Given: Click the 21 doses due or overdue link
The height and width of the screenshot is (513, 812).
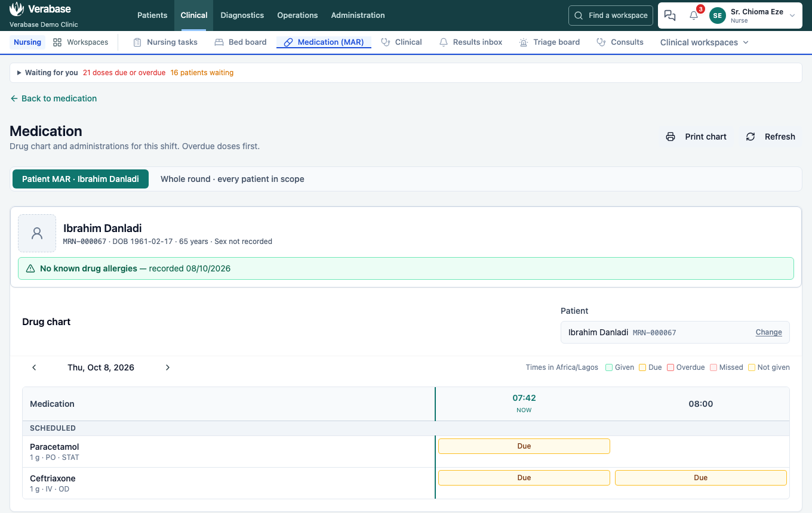Looking at the screenshot, I should tap(124, 73).
